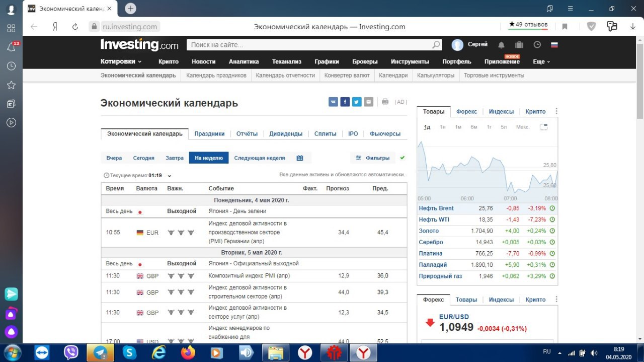Open the notifications bell in site header
Screen dimensions: 644x362
pos(501,45)
